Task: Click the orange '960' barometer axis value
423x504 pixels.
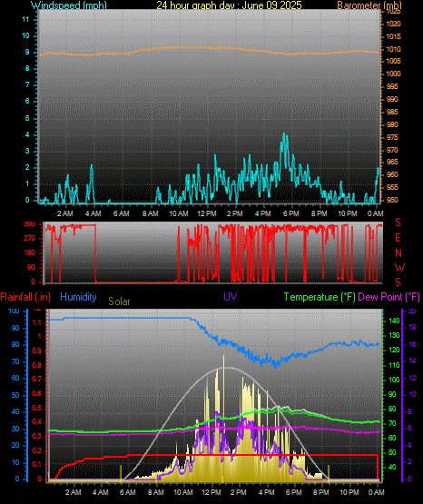Action: point(392,174)
